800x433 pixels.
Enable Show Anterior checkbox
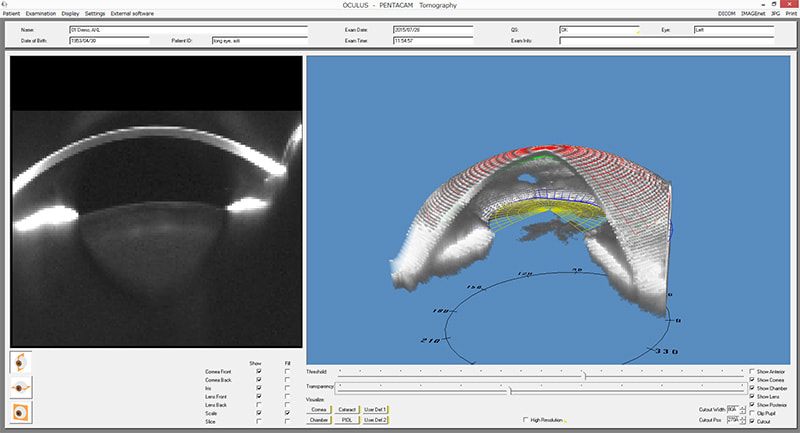point(752,371)
